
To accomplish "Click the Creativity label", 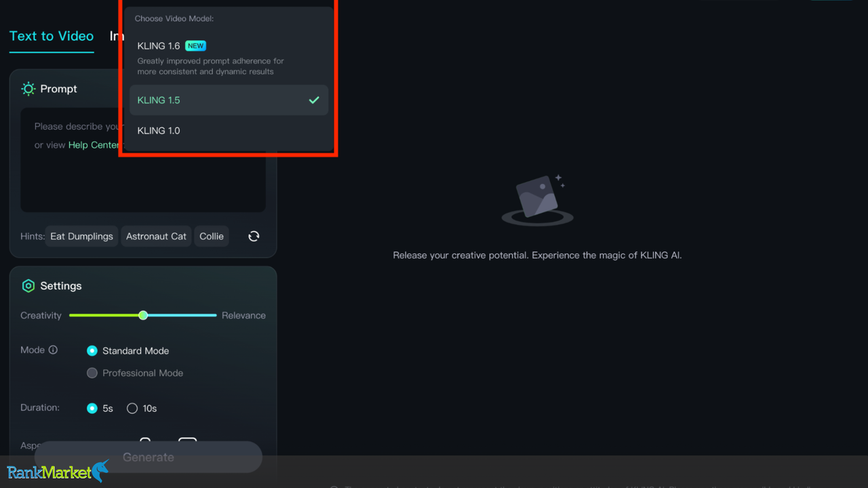I will 41,315.
